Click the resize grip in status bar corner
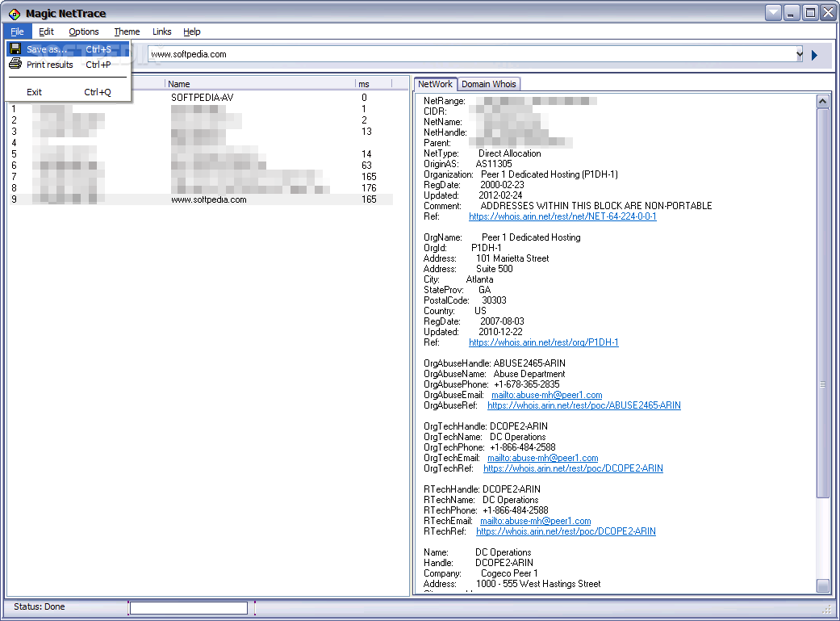This screenshot has width=840, height=621. [826, 609]
